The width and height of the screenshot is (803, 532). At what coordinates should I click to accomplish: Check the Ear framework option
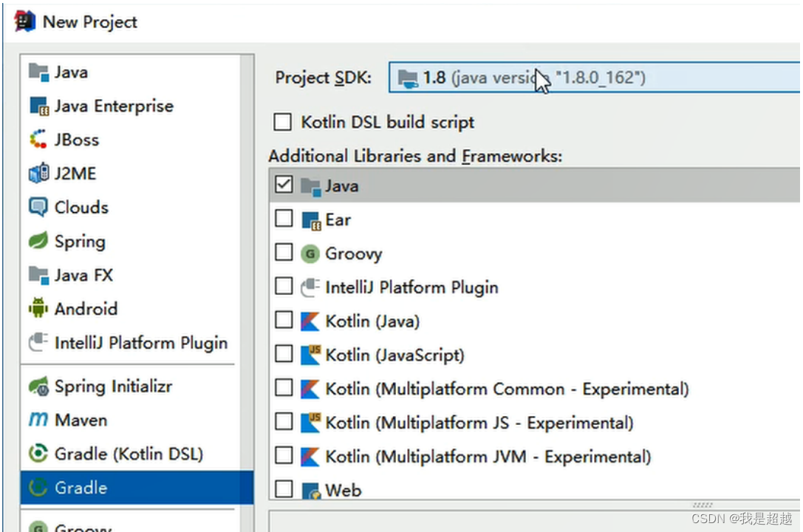(283, 219)
